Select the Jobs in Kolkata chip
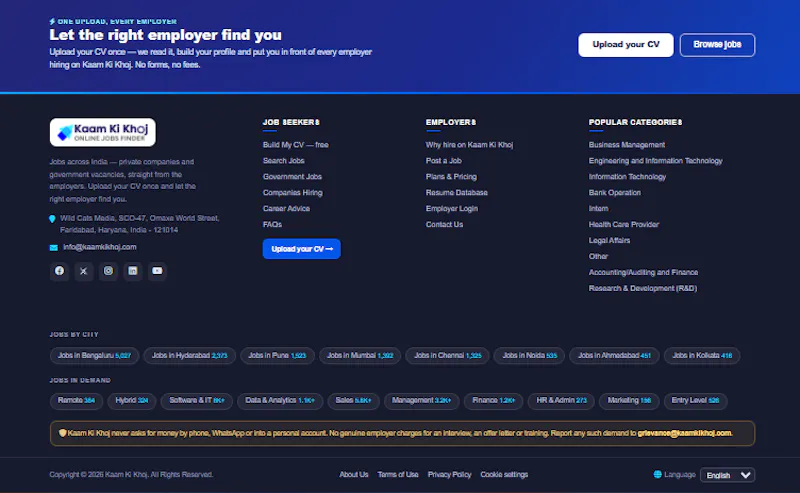The height and width of the screenshot is (493, 800). coord(702,355)
